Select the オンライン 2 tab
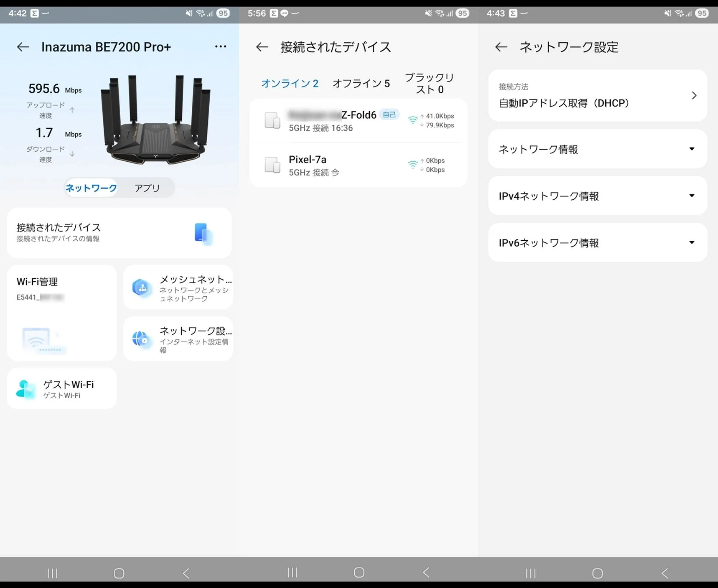 [290, 83]
